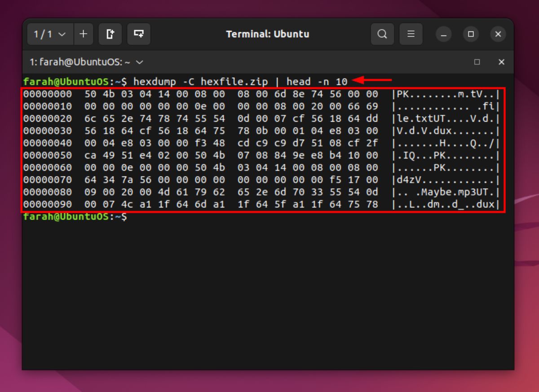Close the farah@UbuntuOS terminal pane
Viewport: 539px width, 392px height.
click(502, 62)
